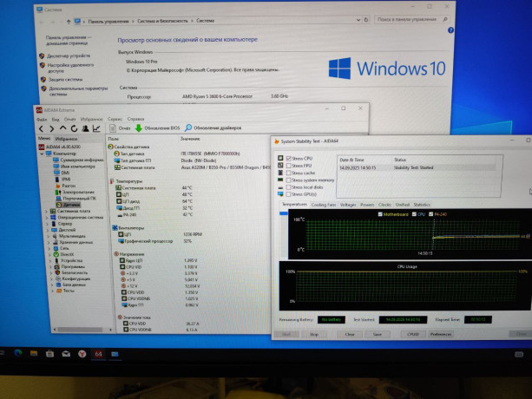Click the Yandex Browser taskbar icon
Viewport: 532px width, 399px height.
82,356
